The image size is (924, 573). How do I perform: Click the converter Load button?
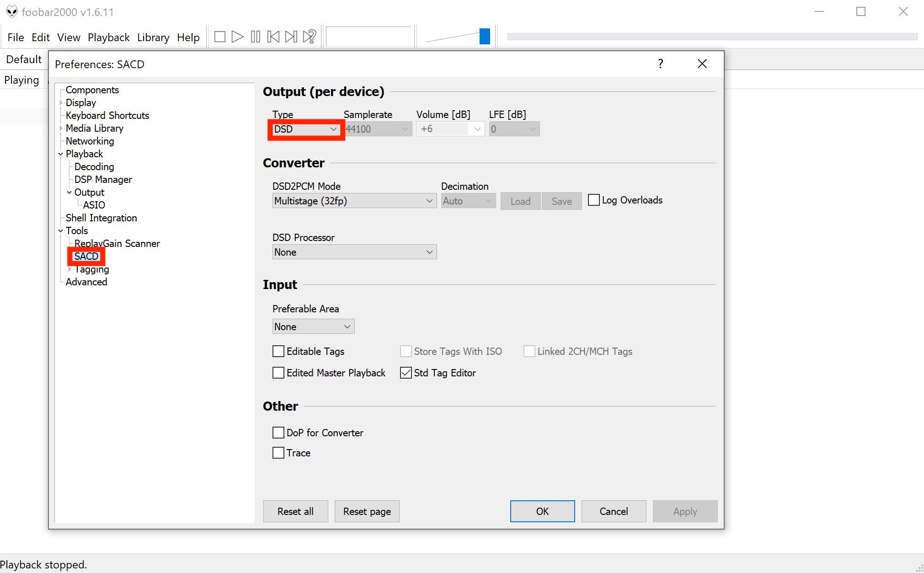pos(520,201)
